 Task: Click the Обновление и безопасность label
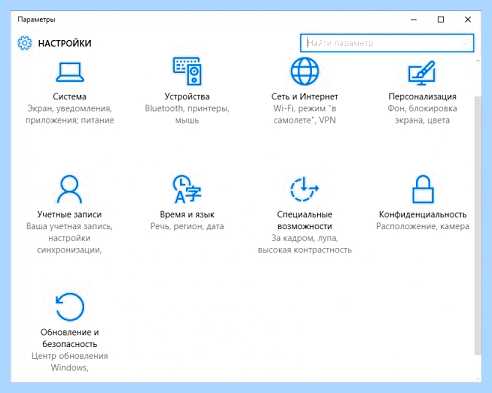click(69, 338)
